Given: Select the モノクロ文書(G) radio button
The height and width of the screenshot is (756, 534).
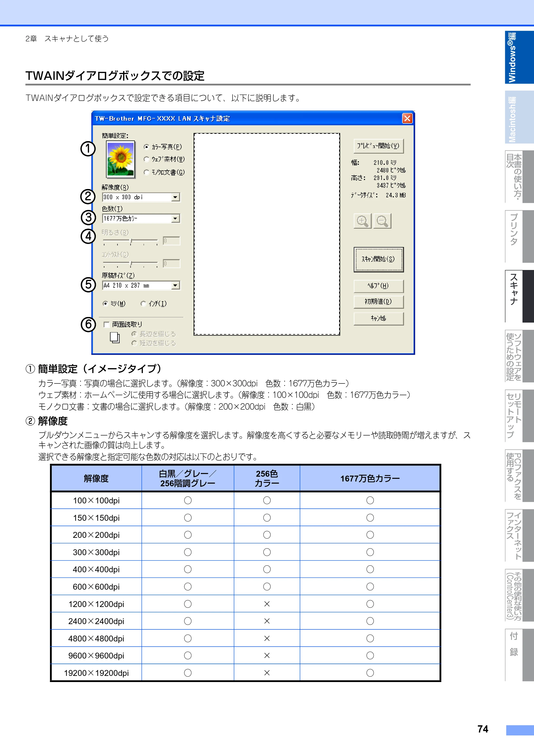Looking at the screenshot, I should tap(147, 172).
